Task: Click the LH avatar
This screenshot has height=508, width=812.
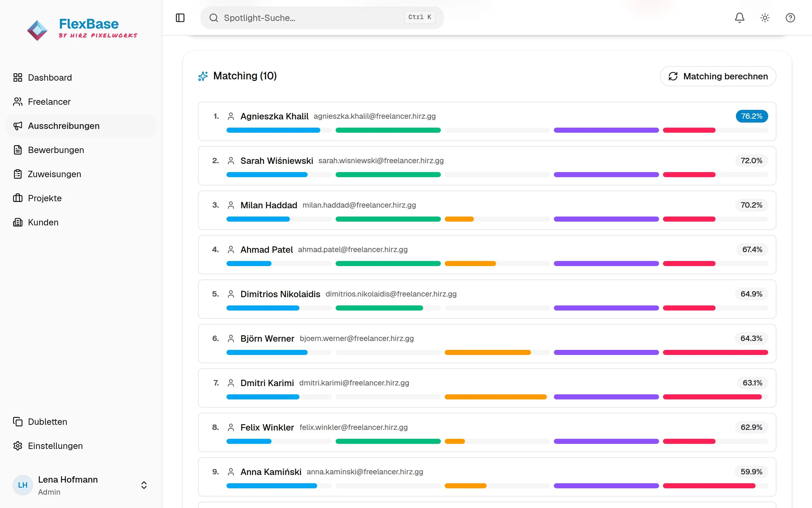Action: tap(23, 485)
